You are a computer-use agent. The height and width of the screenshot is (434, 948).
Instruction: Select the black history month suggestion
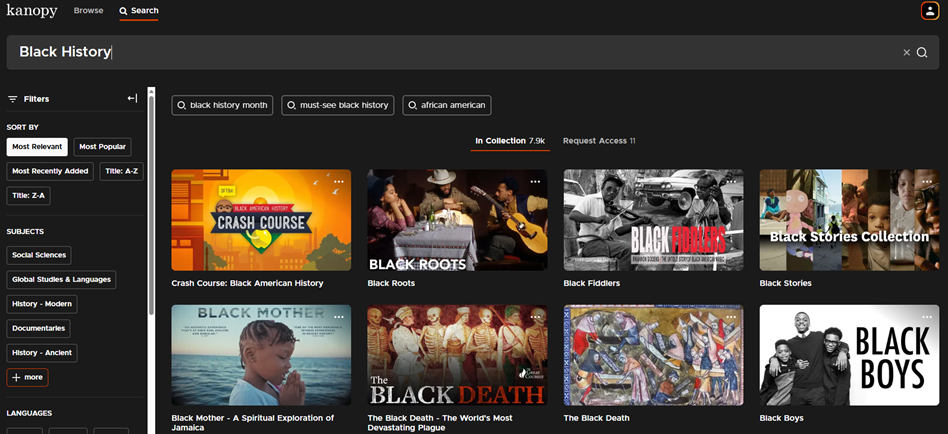[x=222, y=105]
